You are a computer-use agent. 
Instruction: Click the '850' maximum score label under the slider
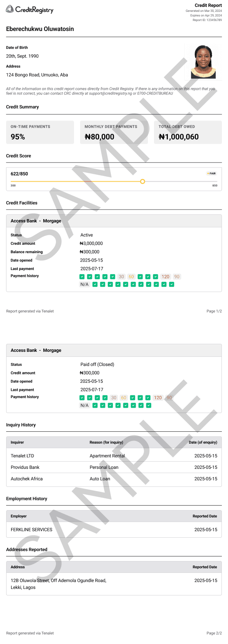(215, 185)
